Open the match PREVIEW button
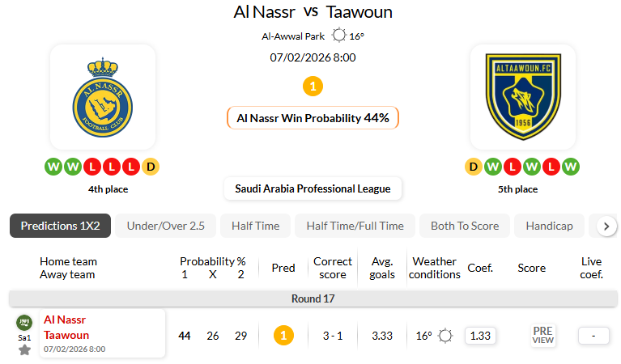The image size is (621, 364). pos(542,335)
